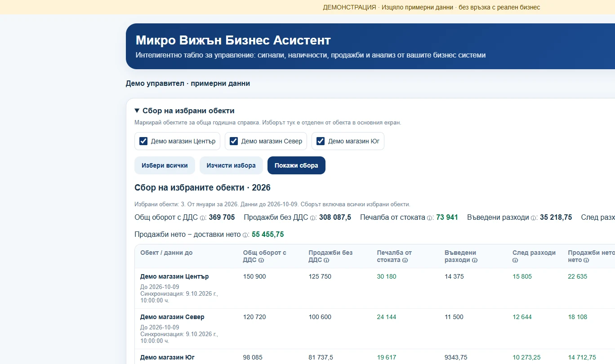Click info icon in table header Общ оборот с ДДС

click(261, 260)
